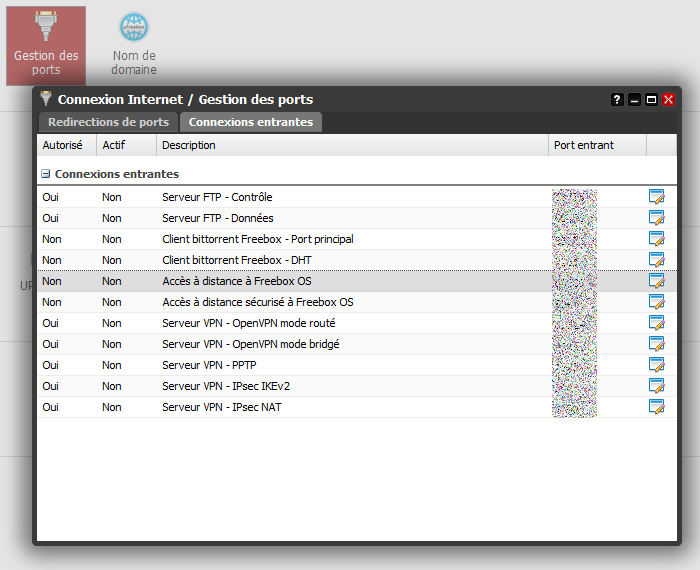Select Serveur VPN - OpenVPN mode routé text

[x=249, y=323]
